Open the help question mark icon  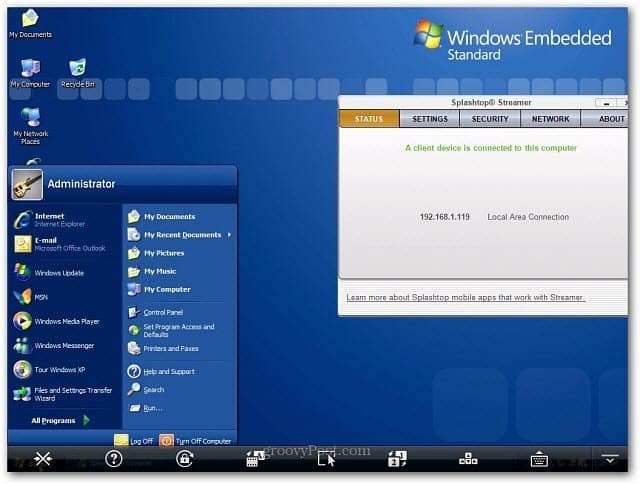pyautogui.click(x=113, y=459)
